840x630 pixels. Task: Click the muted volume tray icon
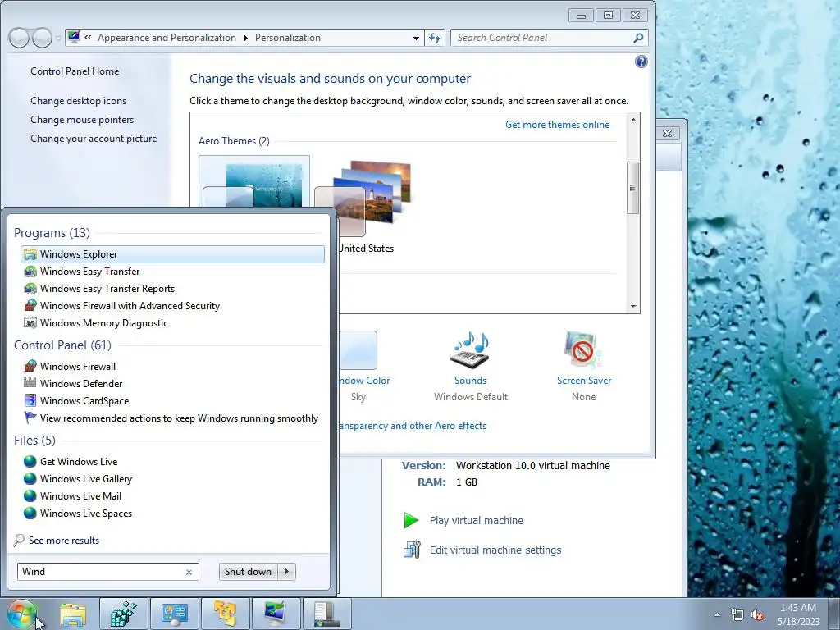[757, 614]
